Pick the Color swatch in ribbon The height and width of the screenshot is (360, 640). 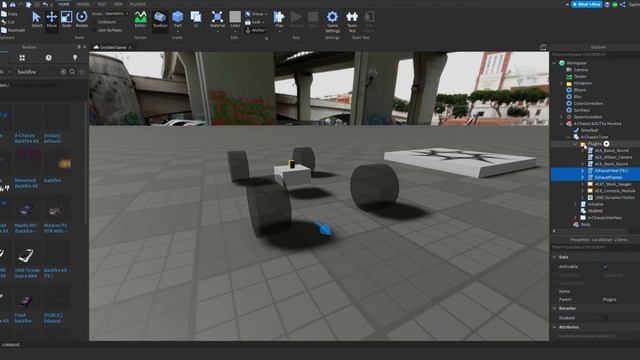pos(235,17)
